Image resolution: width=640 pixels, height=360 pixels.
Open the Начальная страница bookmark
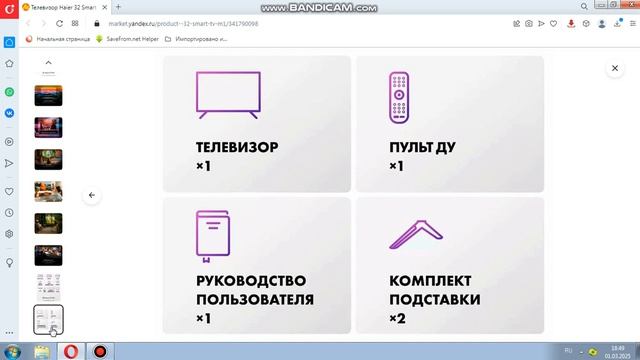click(x=58, y=39)
